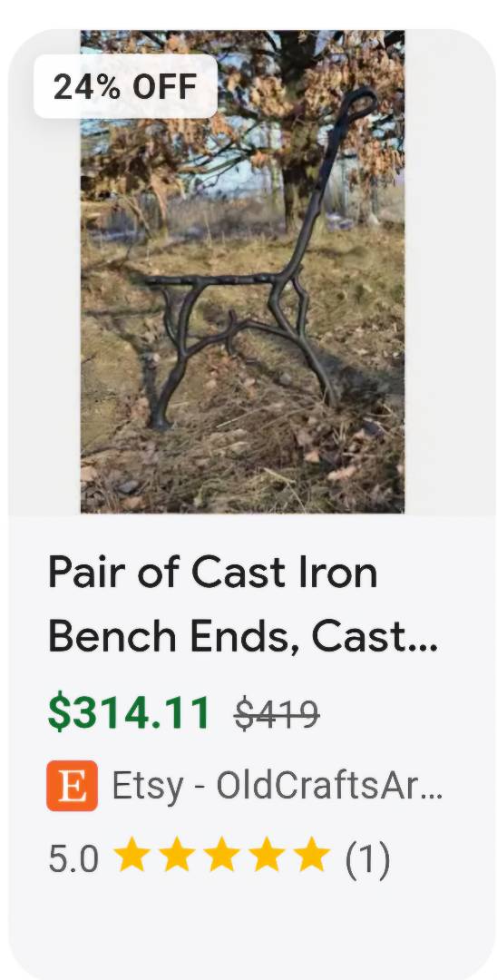The width and height of the screenshot is (497, 980).
Task: Visit the Etsy - OldCraftsAr… seller link
Action: 278,786
